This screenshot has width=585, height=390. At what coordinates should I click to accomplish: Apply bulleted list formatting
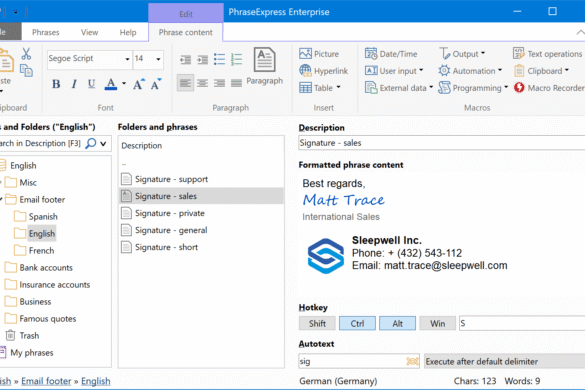coord(219,59)
